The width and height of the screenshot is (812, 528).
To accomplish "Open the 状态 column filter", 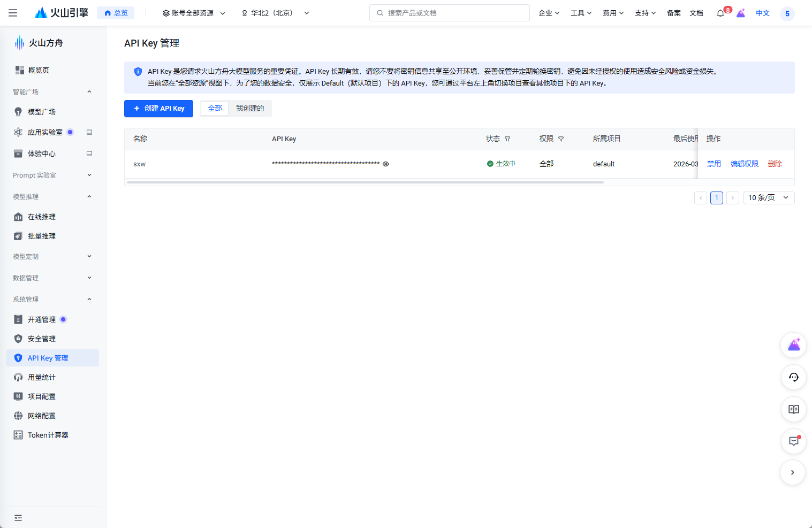I will (506, 139).
